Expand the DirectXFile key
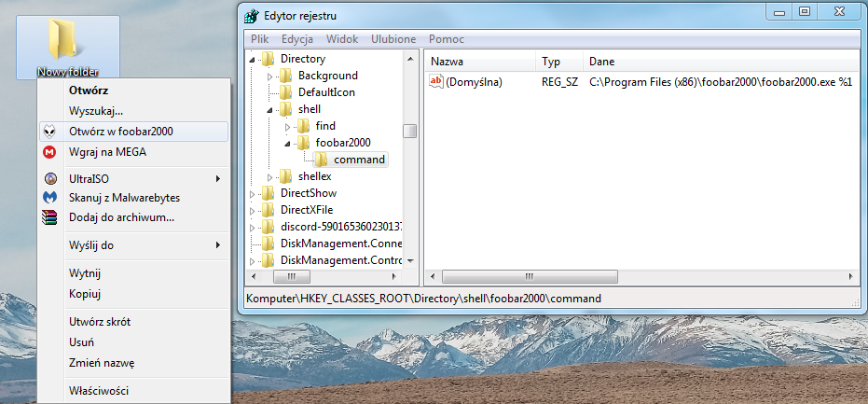 [x=253, y=211]
